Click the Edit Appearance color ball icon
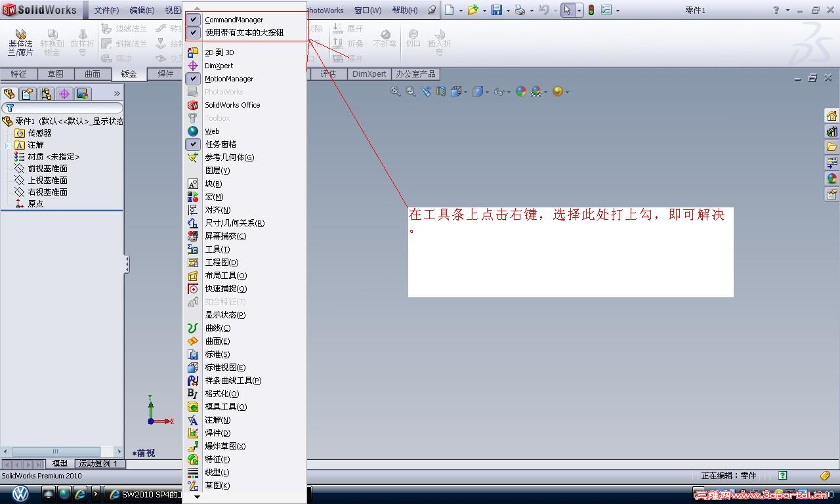The width and height of the screenshot is (840, 504). pyautogui.click(x=521, y=92)
